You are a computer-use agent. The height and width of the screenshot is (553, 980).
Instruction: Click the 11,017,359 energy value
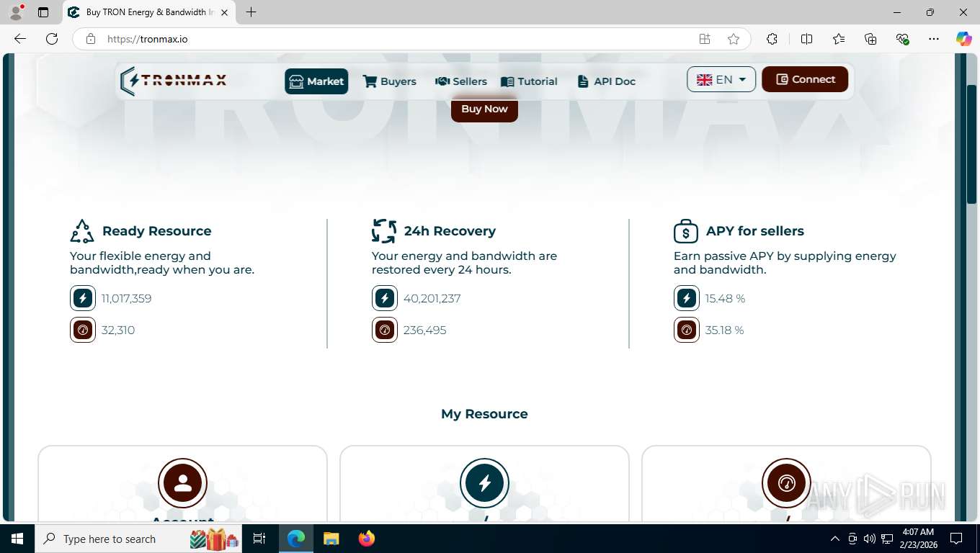pos(127,298)
